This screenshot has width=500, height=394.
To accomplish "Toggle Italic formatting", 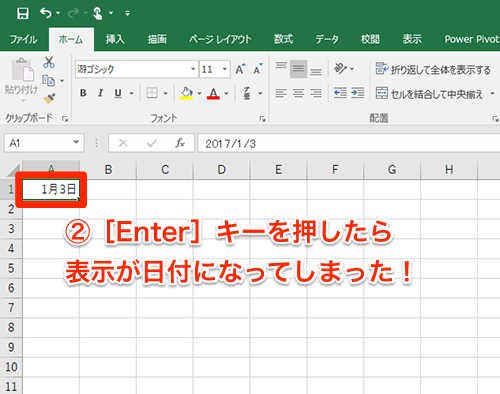I will (100, 93).
